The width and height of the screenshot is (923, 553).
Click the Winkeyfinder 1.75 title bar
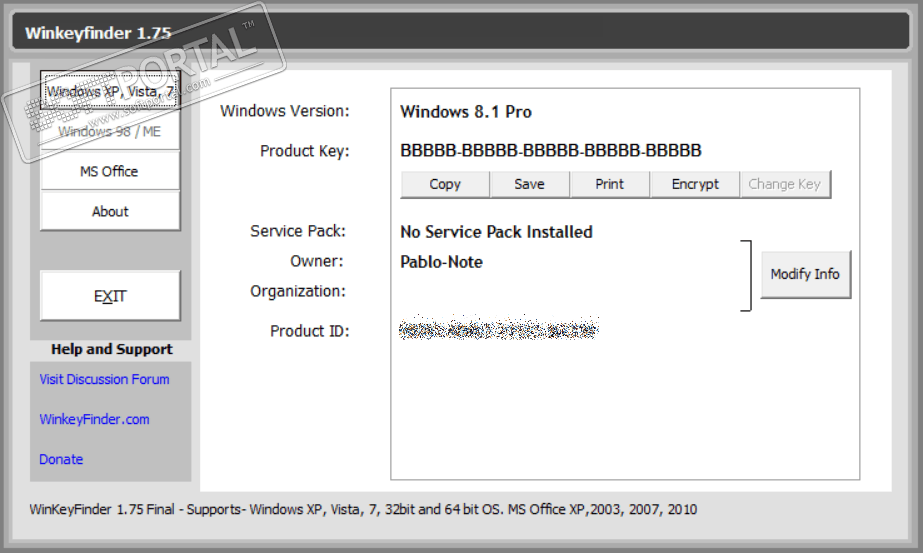[x=460, y=31]
